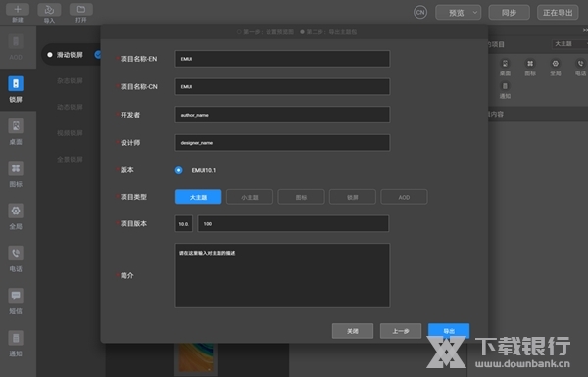Click 通知 icon in right project panel
The height and width of the screenshot is (377, 588).
(505, 86)
